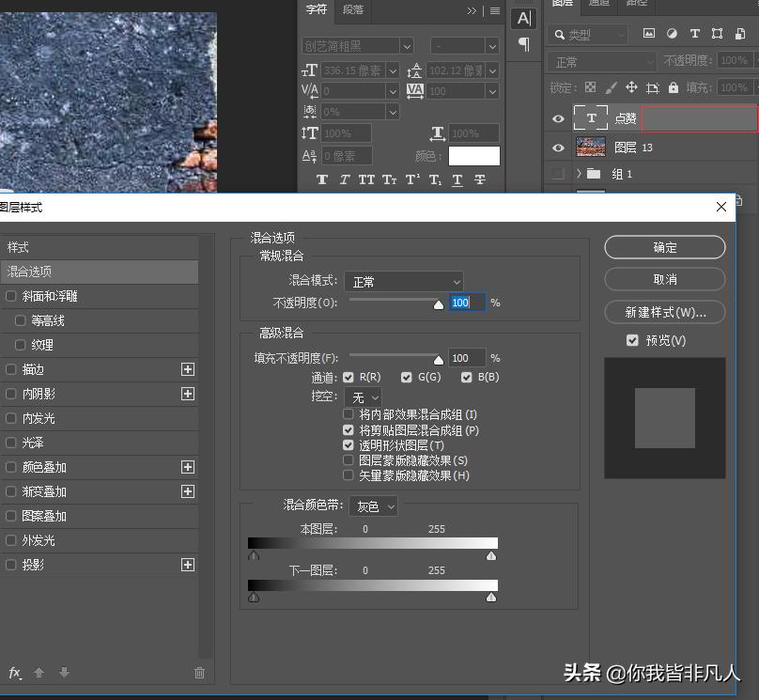Hide the 点赞 text layer
Image resolution: width=759 pixels, height=700 pixels.
(558, 118)
